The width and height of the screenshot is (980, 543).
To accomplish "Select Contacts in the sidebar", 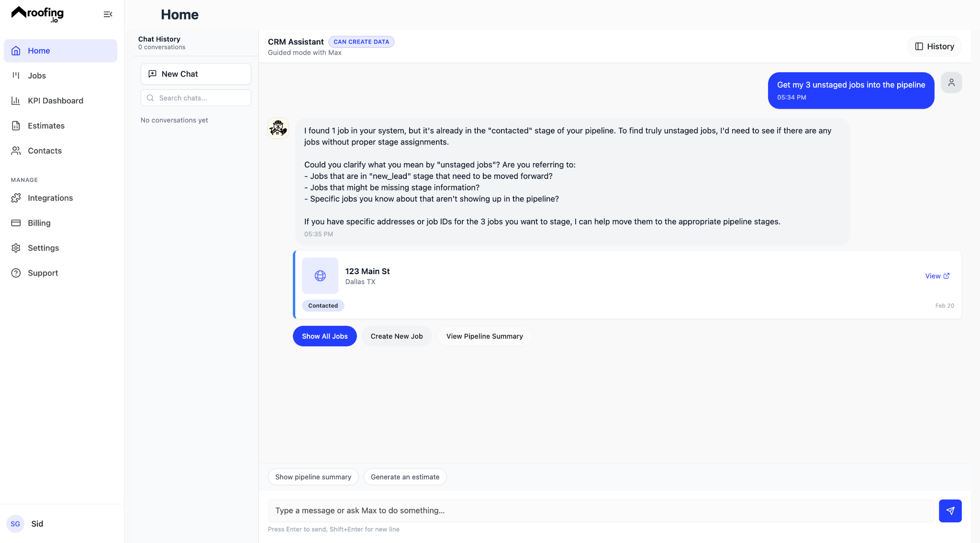I will click(x=45, y=150).
